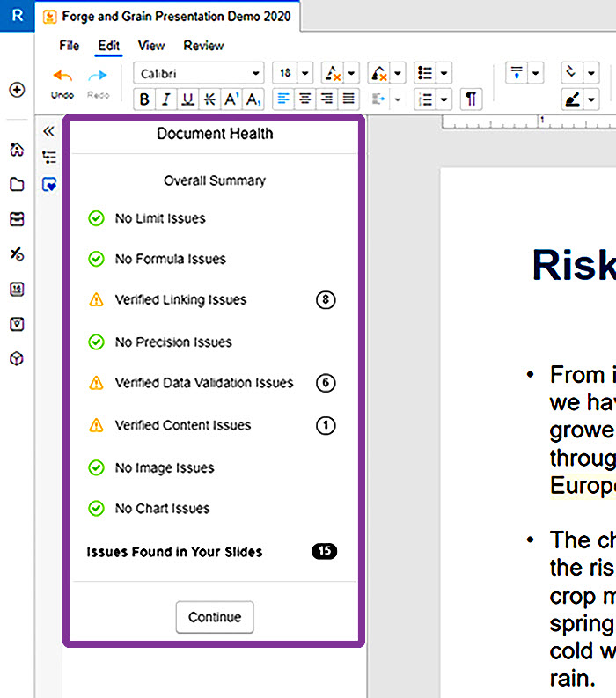Viewport: 616px width, 698px height.
Task: Click the link icon in toolbar
Action: (x=571, y=72)
